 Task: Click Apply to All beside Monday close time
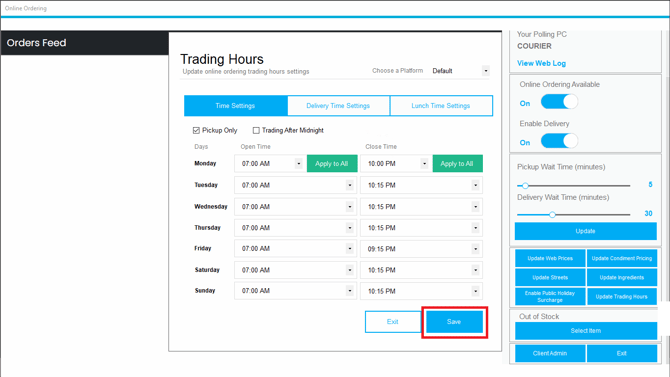457,164
